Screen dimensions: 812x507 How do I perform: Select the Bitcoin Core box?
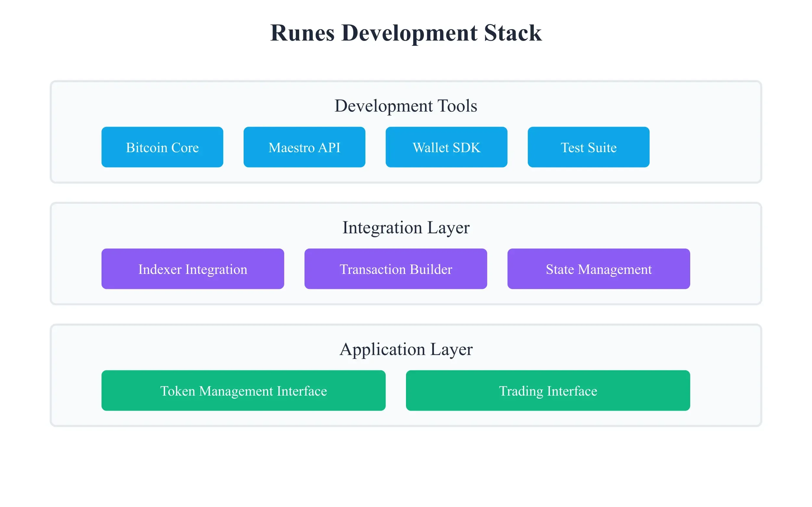click(162, 147)
